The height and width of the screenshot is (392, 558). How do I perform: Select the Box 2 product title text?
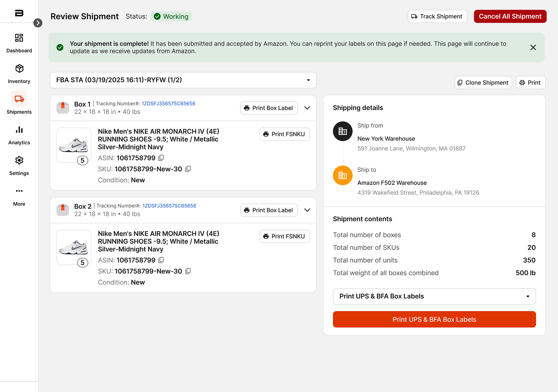(158, 241)
